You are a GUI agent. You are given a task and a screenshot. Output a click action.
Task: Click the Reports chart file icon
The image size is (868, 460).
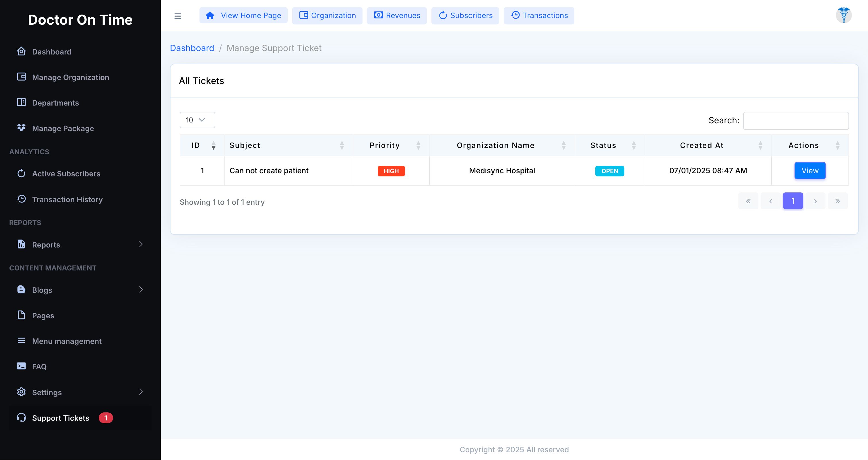coord(21,244)
